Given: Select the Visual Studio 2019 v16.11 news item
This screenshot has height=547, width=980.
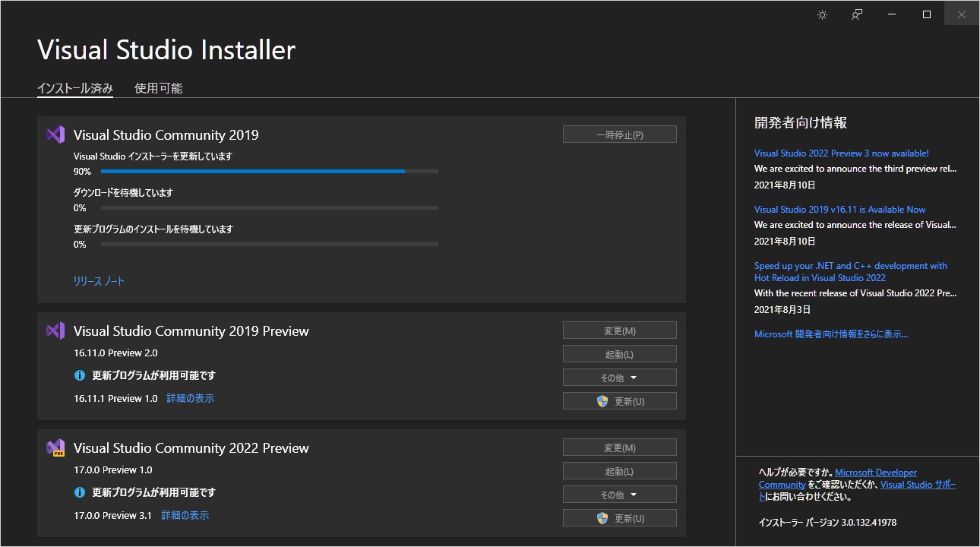Looking at the screenshot, I should pos(839,209).
